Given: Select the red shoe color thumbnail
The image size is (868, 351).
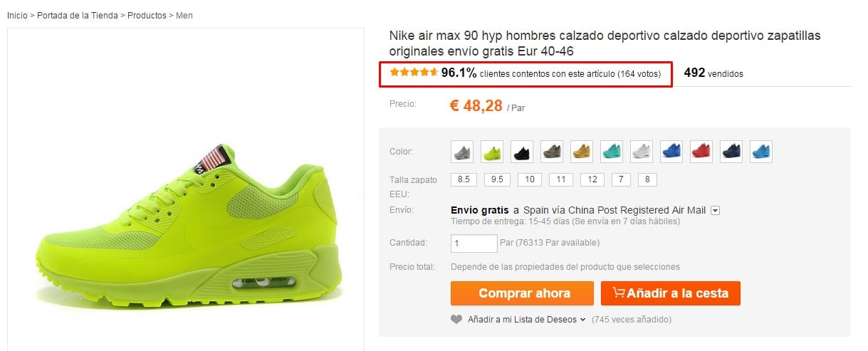Looking at the screenshot, I should [x=701, y=151].
